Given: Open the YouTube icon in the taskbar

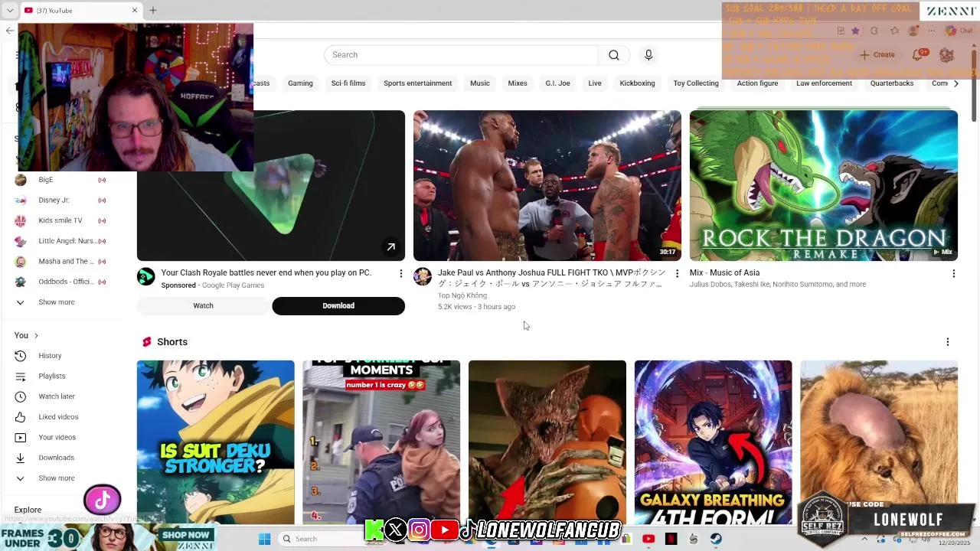Looking at the screenshot, I should 648,539.
